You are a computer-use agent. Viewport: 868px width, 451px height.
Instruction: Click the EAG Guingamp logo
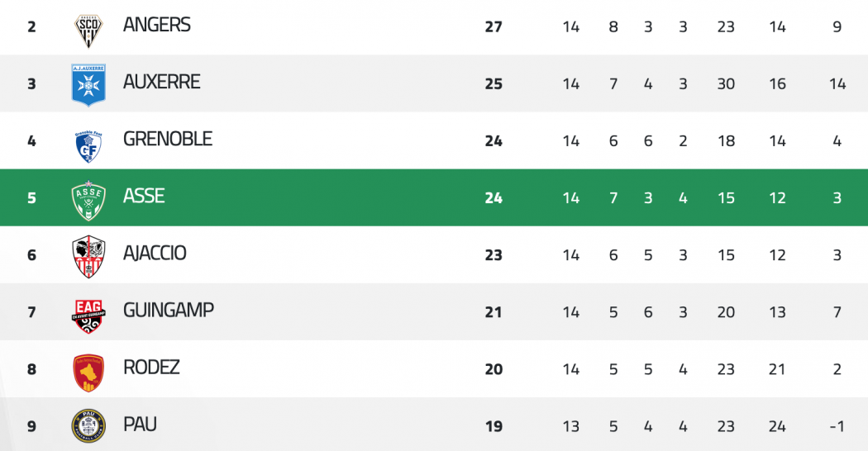(88, 316)
